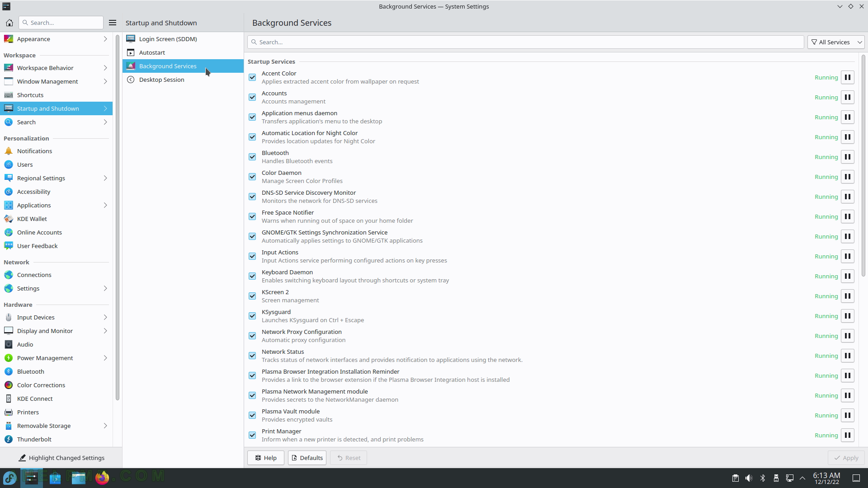Open the Autostart page

point(183,52)
